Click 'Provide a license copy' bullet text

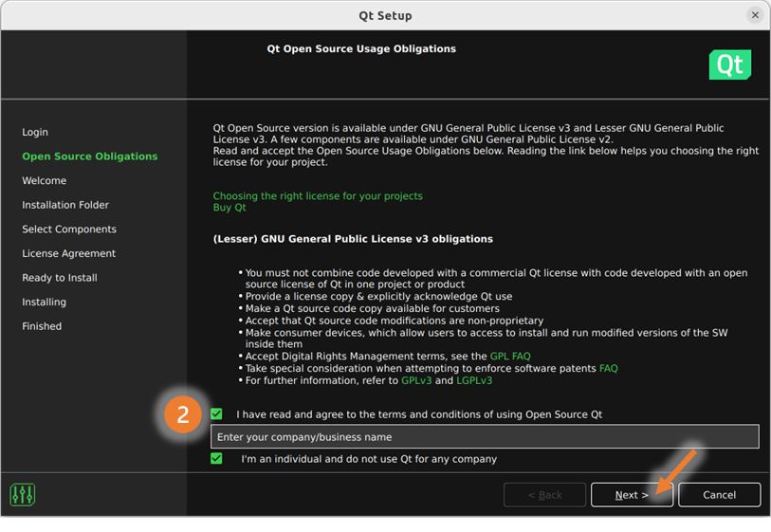coord(378,297)
